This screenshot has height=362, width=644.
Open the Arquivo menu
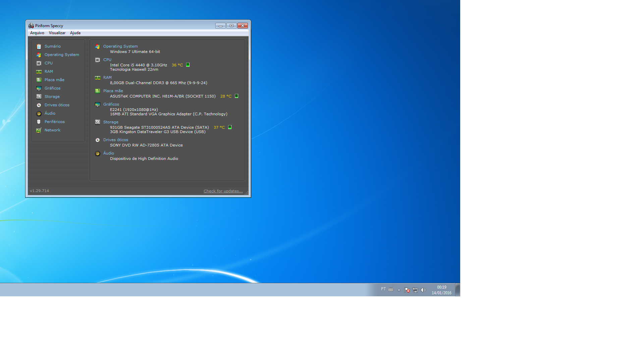(37, 33)
